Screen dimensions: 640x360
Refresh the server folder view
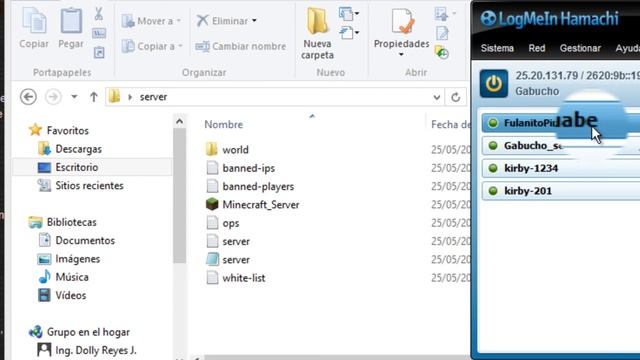coord(456,97)
